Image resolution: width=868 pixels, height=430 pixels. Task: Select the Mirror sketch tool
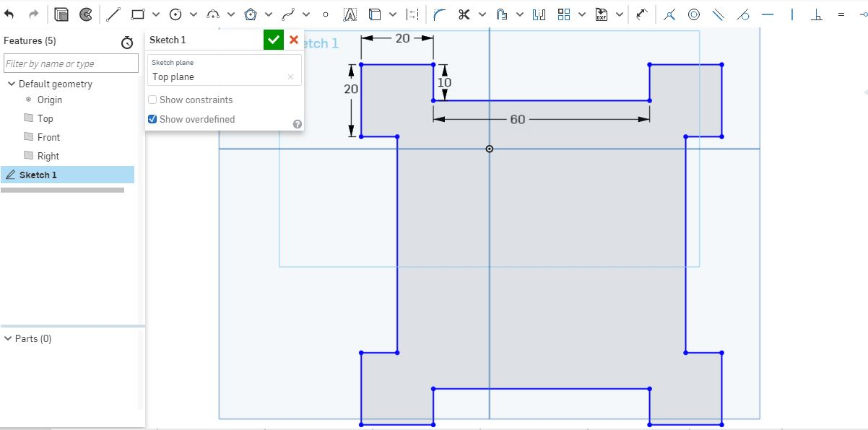(539, 14)
